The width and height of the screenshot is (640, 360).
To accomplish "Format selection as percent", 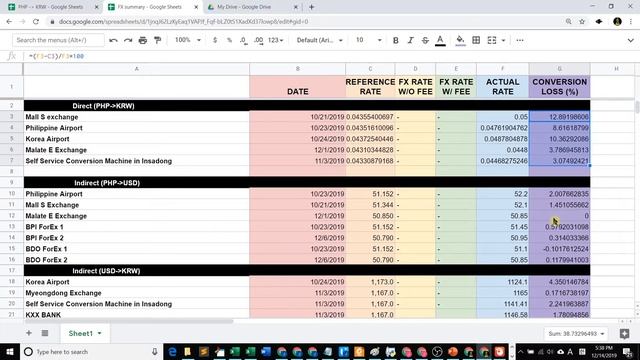I will click(x=229, y=40).
